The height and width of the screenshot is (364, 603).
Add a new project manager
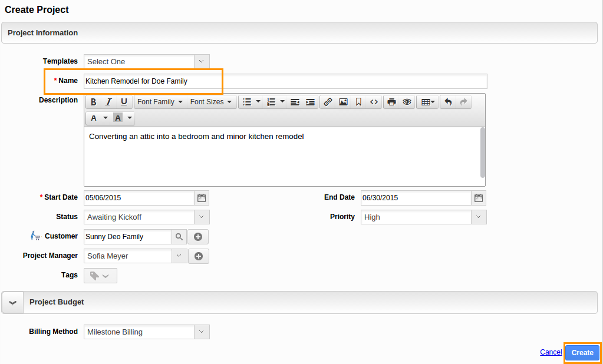coord(199,256)
